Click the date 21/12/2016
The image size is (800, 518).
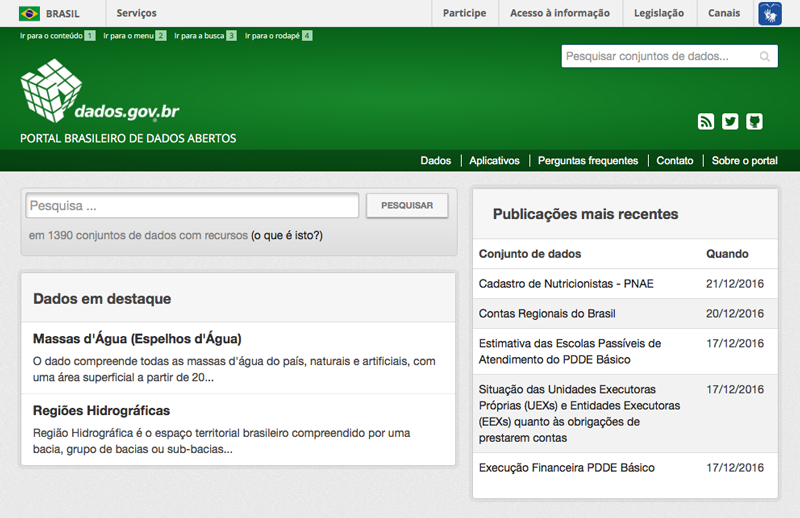pos(735,284)
